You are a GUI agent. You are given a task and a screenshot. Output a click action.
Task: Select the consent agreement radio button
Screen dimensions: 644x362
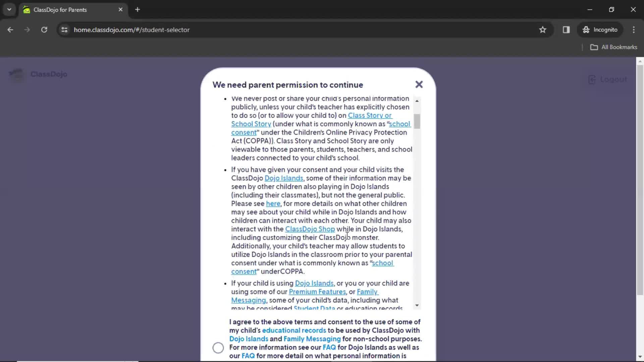[x=218, y=348]
